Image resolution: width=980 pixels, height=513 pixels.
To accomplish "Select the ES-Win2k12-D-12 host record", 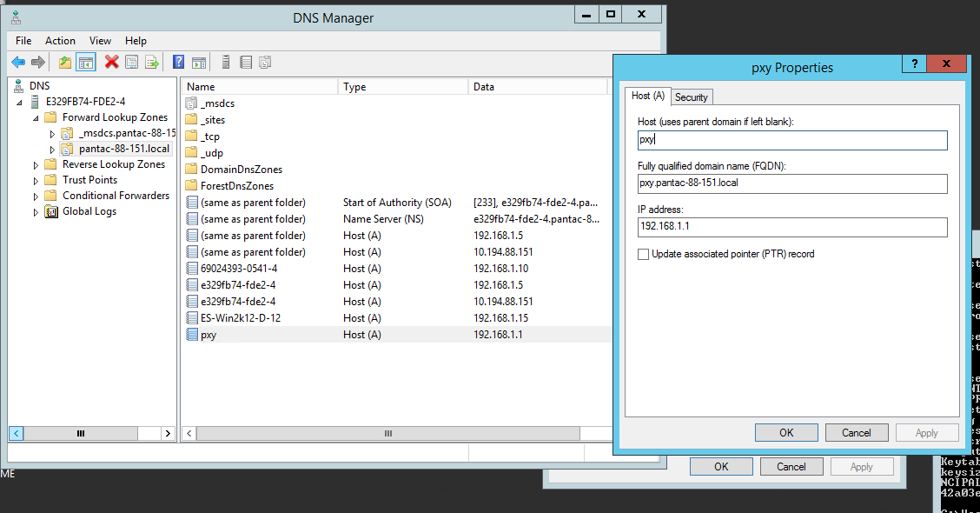I will (x=240, y=318).
